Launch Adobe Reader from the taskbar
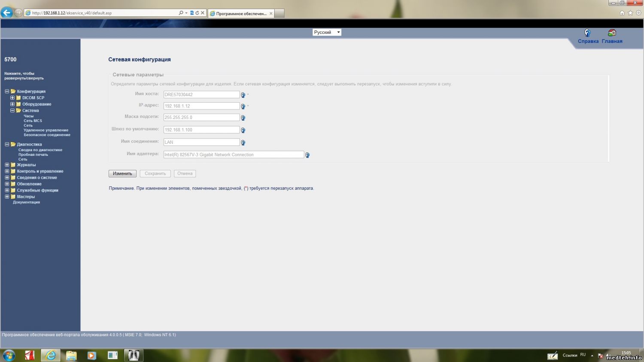 pyautogui.click(x=30, y=355)
